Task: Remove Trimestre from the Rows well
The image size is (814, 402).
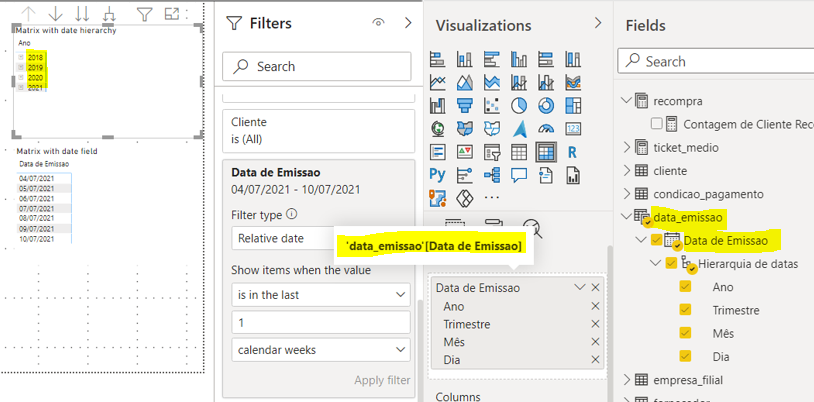Action: tap(595, 324)
